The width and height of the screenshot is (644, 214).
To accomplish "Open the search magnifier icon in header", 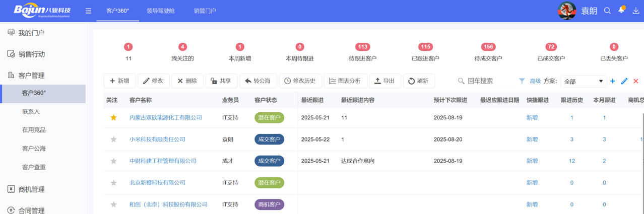I will [x=607, y=11].
